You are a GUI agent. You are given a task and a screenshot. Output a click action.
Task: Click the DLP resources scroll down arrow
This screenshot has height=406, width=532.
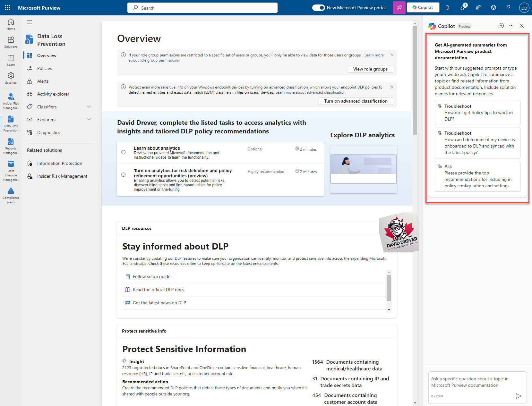pyautogui.click(x=389, y=310)
